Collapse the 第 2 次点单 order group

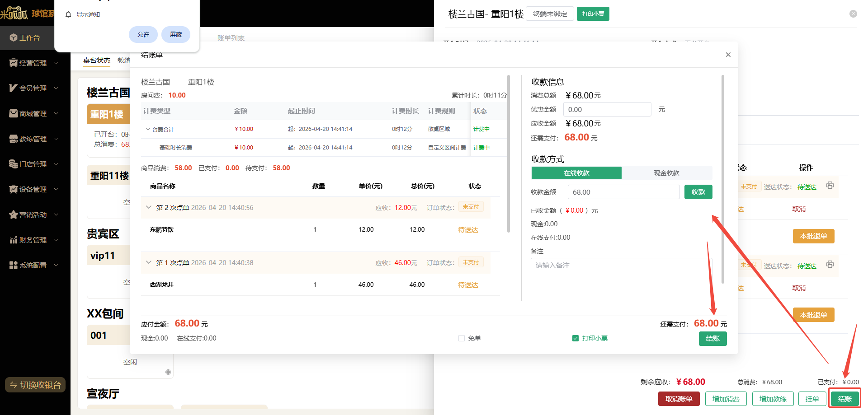[x=149, y=207]
